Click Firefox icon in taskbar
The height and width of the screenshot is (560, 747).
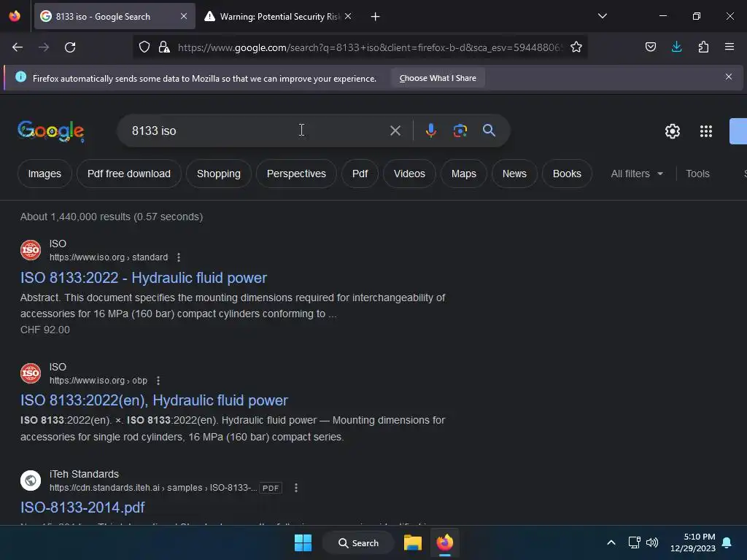point(445,542)
